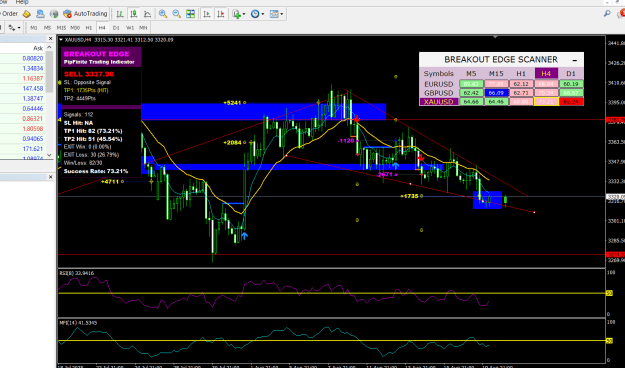The height and width of the screenshot is (368, 625).
Task: Click the red XAUUSD D1 scanner cell
Action: point(571,102)
